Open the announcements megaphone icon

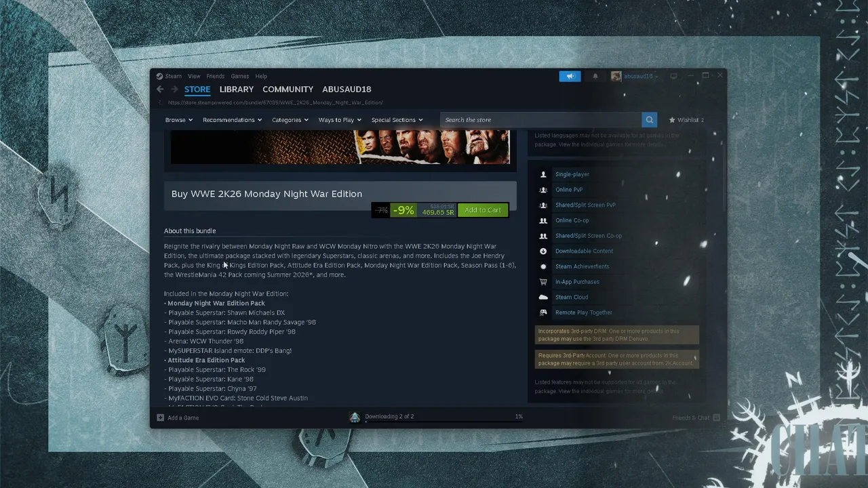[570, 76]
